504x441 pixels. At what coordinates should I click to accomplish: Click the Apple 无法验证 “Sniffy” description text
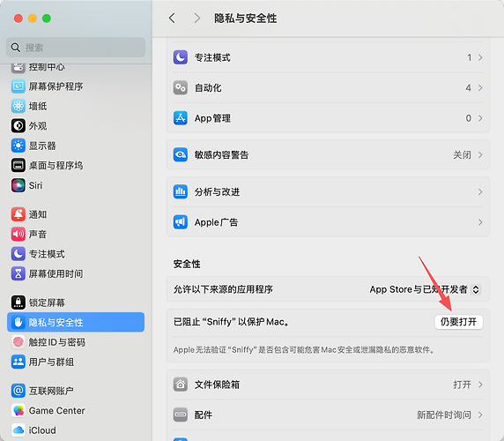(304, 349)
